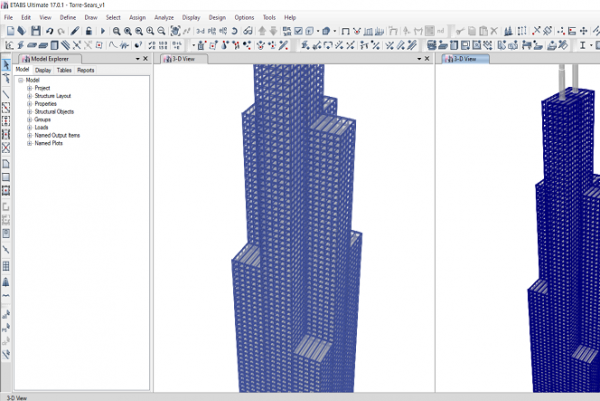
Task: Close the Model Explorer panel
Action: pyautogui.click(x=146, y=59)
